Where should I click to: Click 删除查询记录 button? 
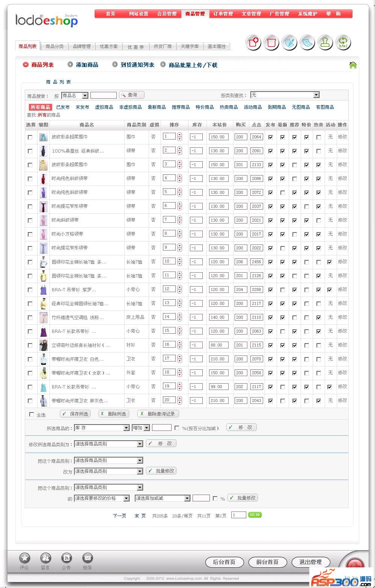pos(158,414)
